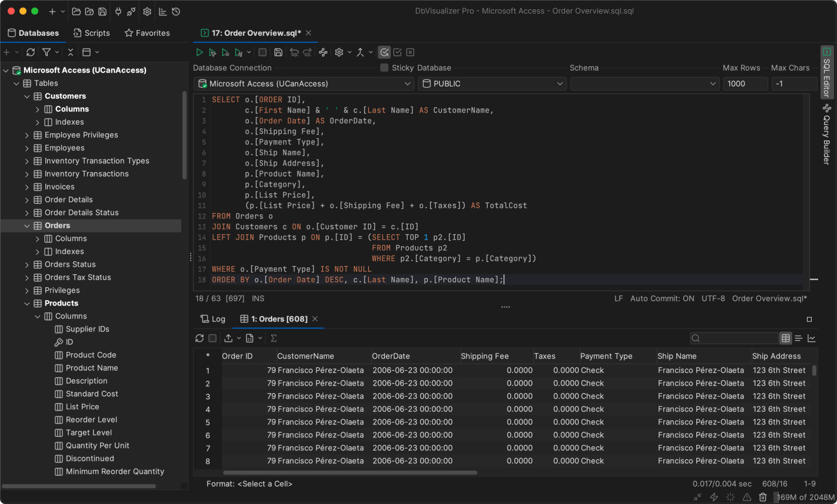Click the collapse all icon in Databases panel
This screenshot has width=837, height=504.
pyautogui.click(x=71, y=52)
